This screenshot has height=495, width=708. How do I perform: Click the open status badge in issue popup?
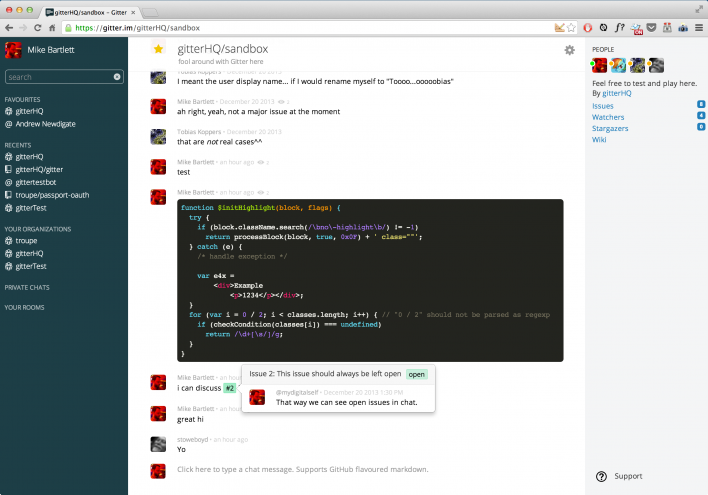[x=416, y=374]
